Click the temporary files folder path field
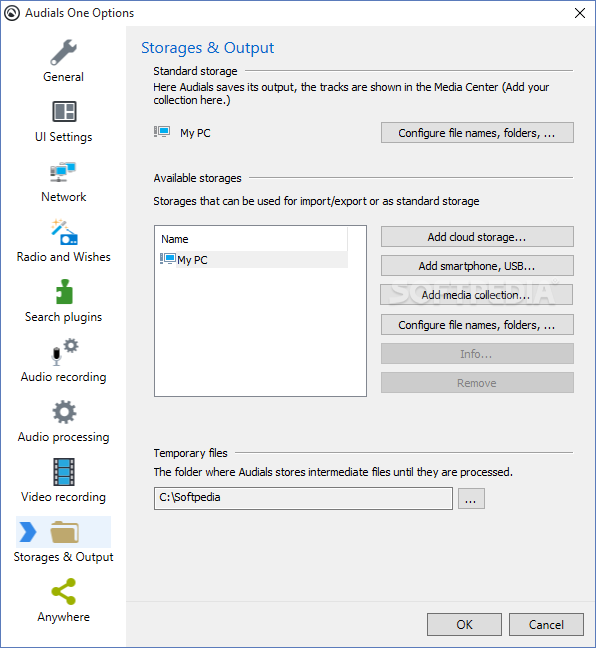Viewport: 596px width, 648px height. click(303, 498)
